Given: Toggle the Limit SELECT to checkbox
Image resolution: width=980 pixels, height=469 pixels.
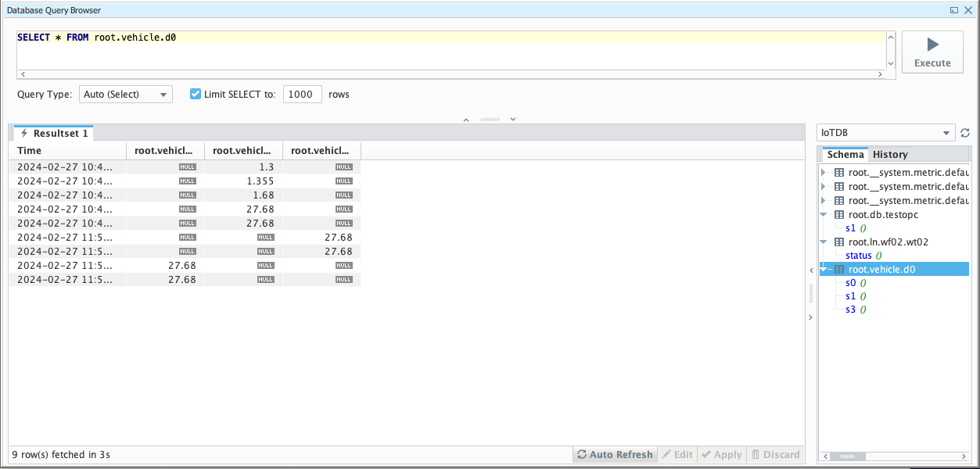Looking at the screenshot, I should coord(196,95).
